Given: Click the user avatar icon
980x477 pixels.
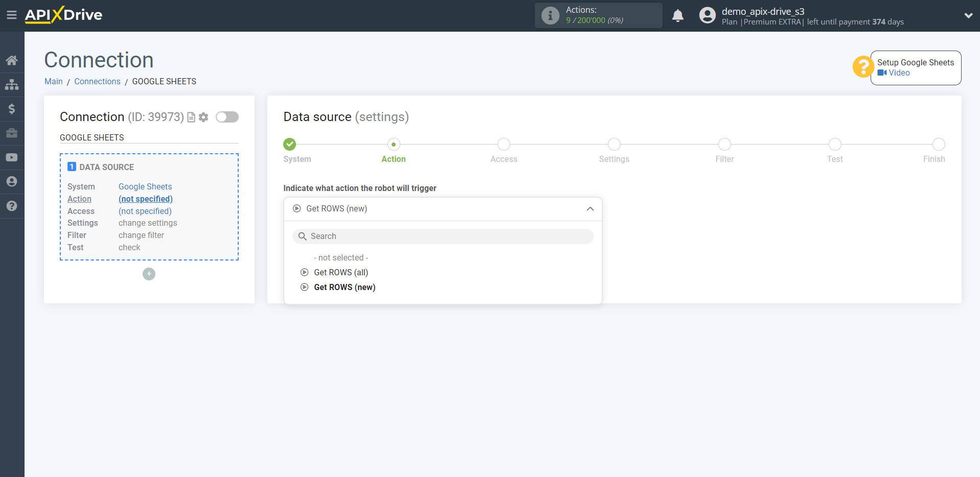Looking at the screenshot, I should click(708, 15).
